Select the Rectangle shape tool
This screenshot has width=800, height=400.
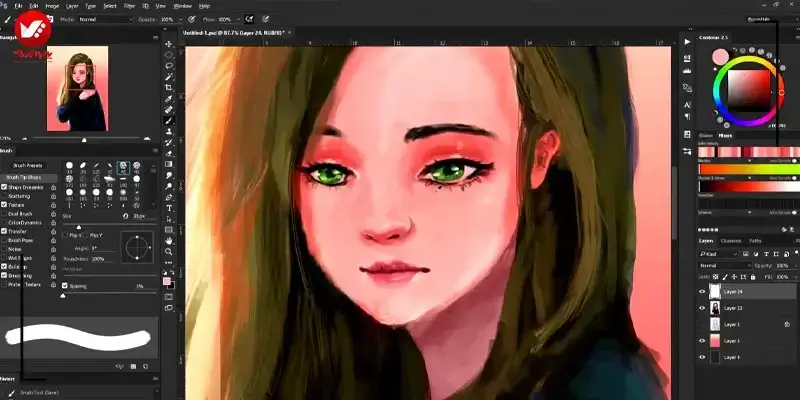click(x=169, y=230)
